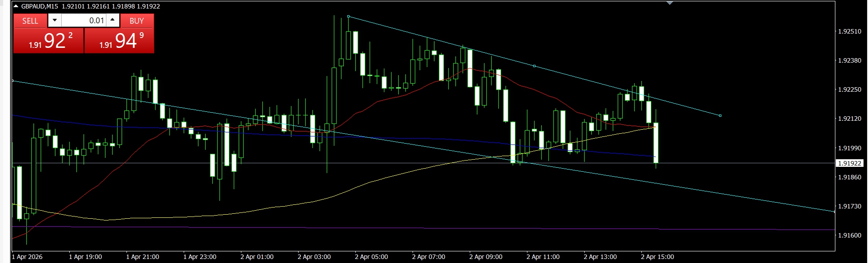Decrease lot volume with down arrow
Viewport: 868px width, 263px height.
[55, 20]
